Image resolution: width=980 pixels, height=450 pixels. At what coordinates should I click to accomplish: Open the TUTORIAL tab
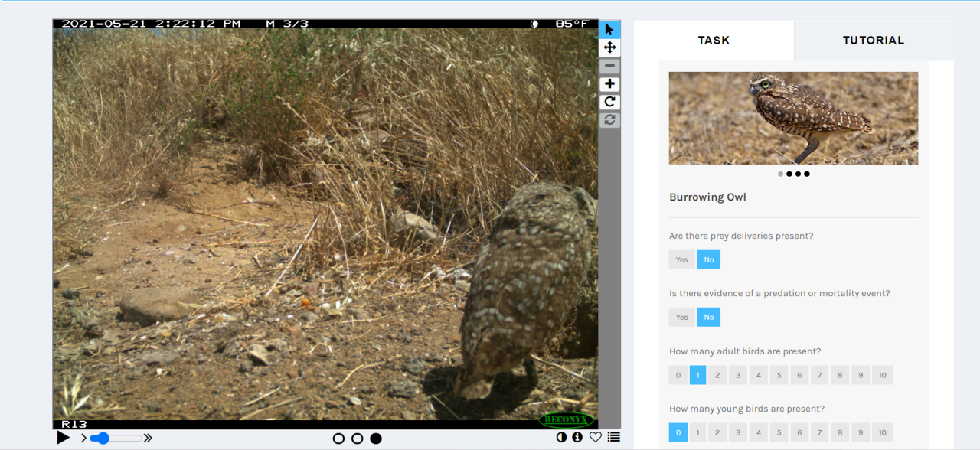tap(874, 41)
